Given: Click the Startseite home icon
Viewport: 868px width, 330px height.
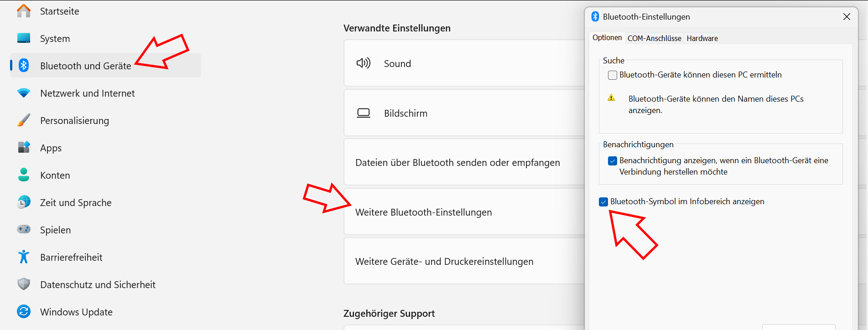Looking at the screenshot, I should (24, 11).
